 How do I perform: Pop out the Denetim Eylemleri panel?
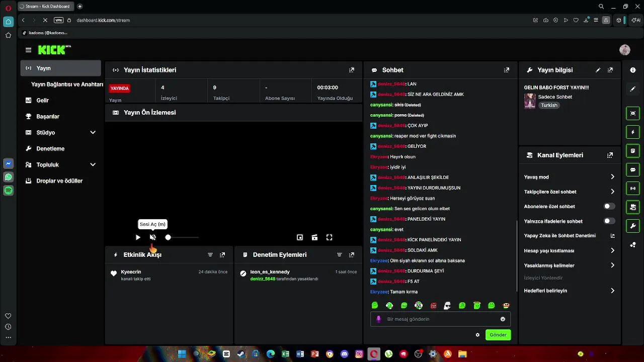352,255
